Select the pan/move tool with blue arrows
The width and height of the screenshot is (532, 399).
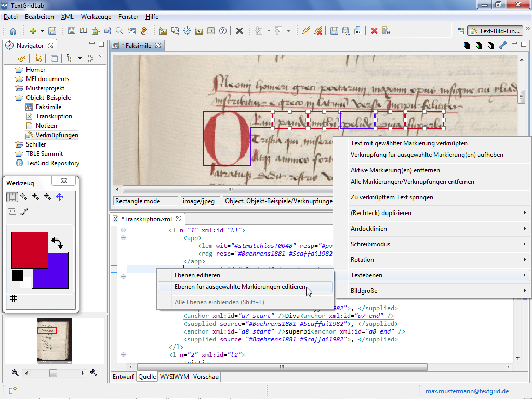(60, 196)
